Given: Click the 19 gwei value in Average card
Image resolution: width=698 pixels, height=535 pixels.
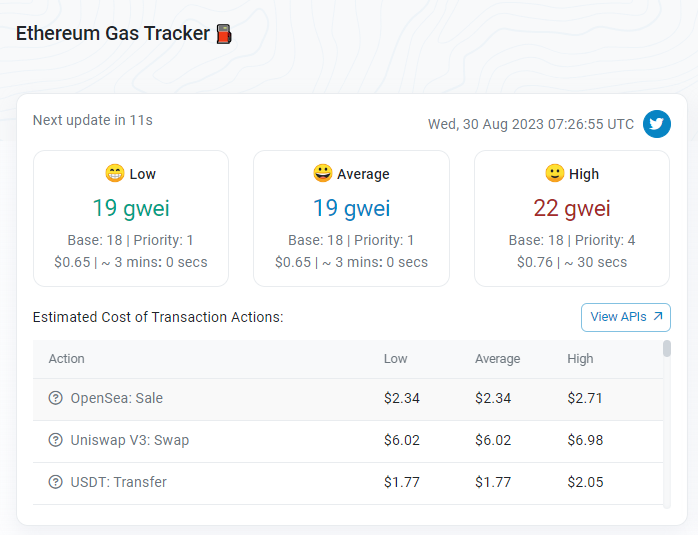Looking at the screenshot, I should click(x=351, y=208).
